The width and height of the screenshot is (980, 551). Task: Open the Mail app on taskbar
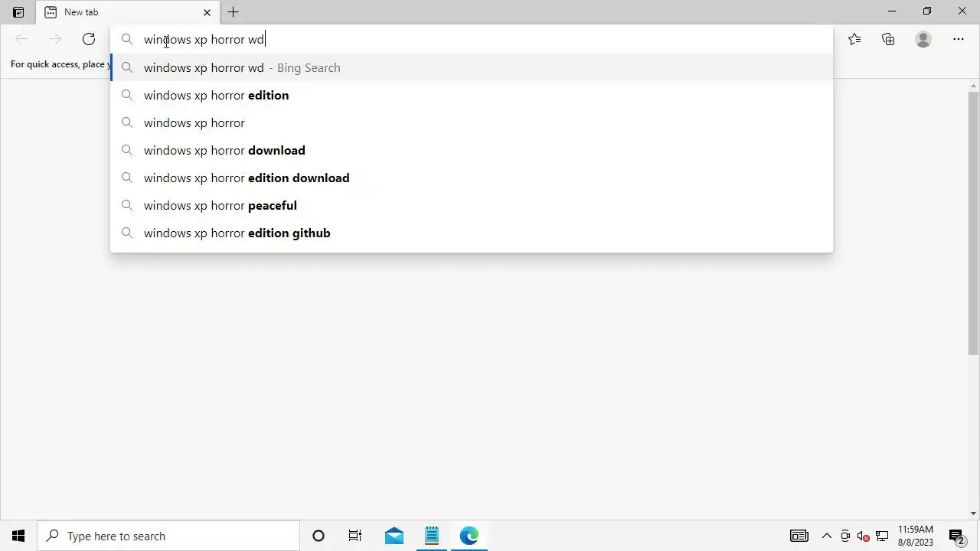click(x=394, y=536)
